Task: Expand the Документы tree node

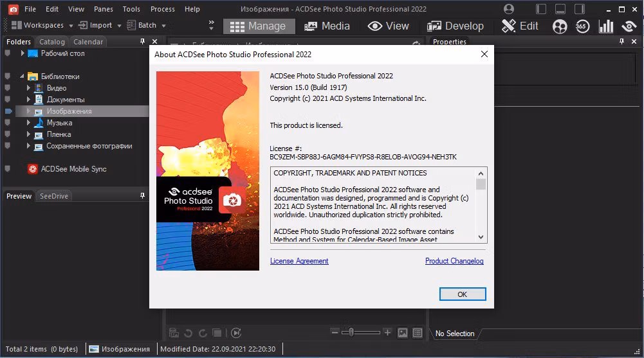Action: point(28,99)
